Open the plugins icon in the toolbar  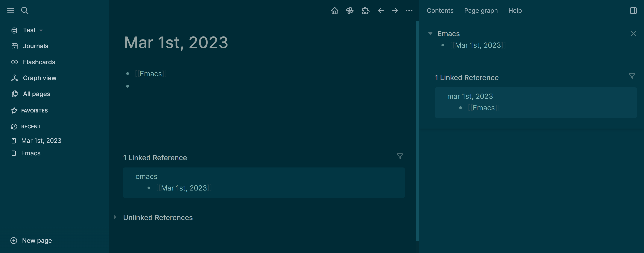pyautogui.click(x=365, y=11)
